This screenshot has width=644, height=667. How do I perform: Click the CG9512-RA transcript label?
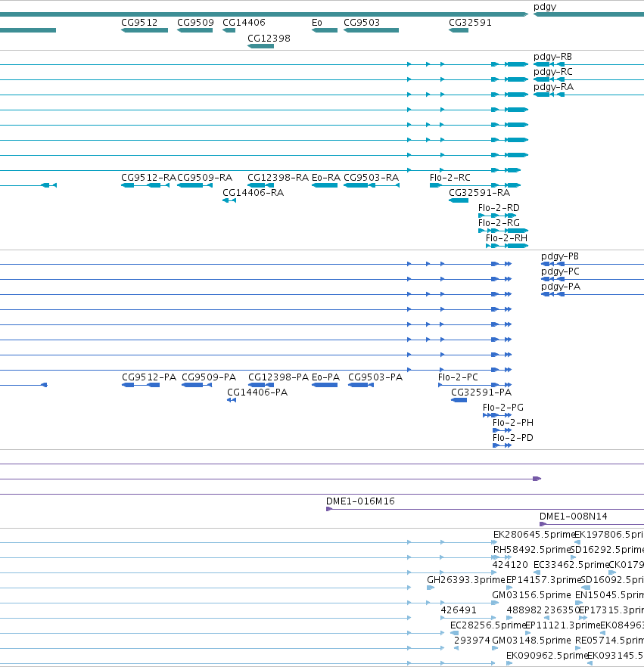click(x=148, y=178)
